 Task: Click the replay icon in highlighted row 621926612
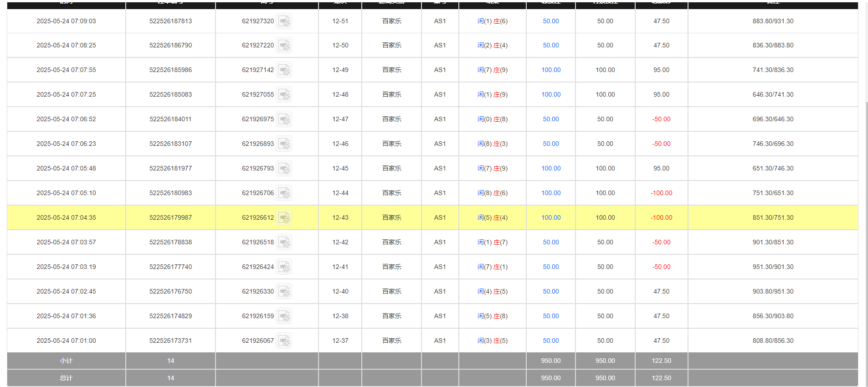tap(284, 218)
